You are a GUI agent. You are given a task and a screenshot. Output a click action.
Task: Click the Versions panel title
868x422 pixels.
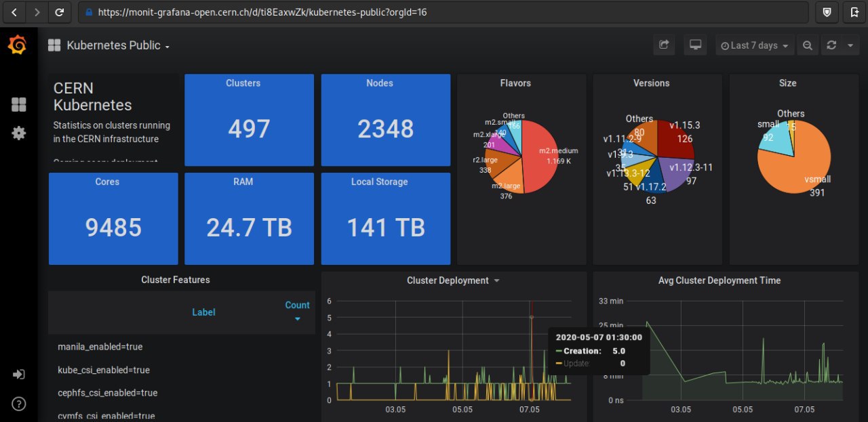651,83
